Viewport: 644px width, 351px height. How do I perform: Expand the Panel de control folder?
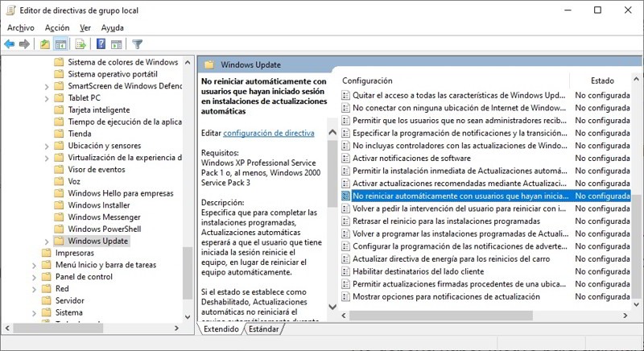33,277
